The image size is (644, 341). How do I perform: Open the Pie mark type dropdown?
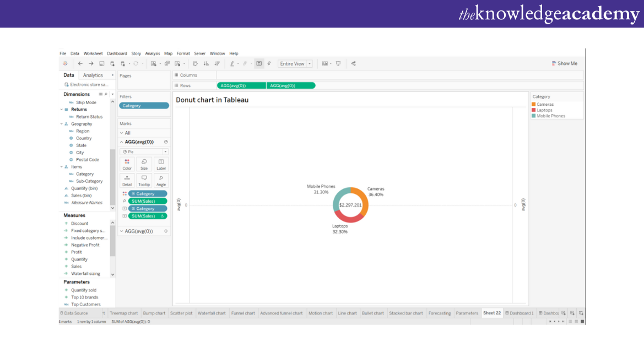tap(144, 151)
